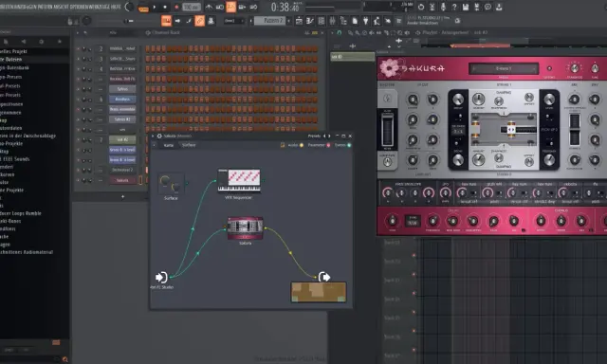The width and height of the screenshot is (607, 364).
Task: Click the cut/scissors icon in top toolbar
Action: pyautogui.click(x=432, y=7)
